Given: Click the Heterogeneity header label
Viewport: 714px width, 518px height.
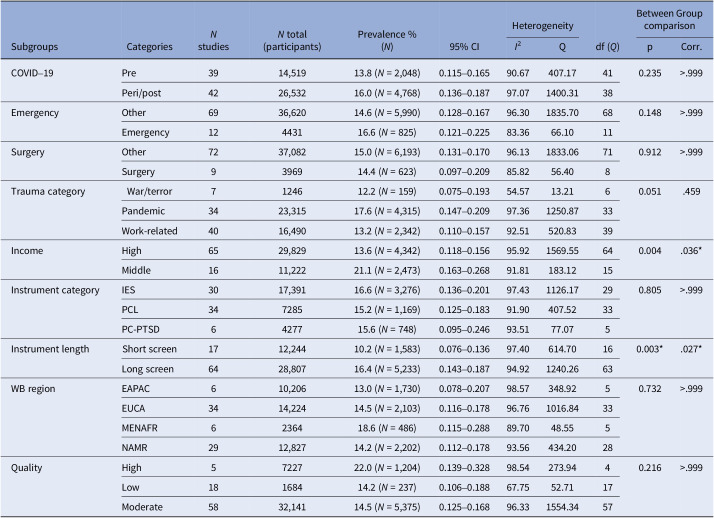Looking at the screenshot, I should click(x=542, y=26).
